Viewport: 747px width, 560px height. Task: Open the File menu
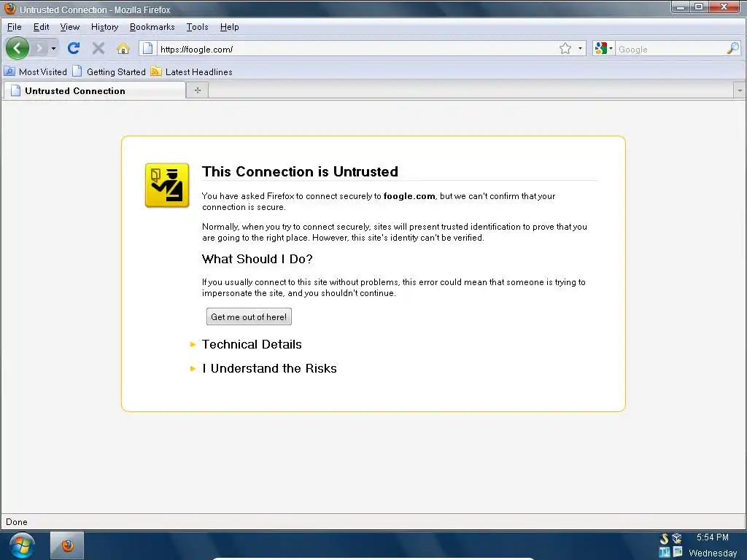(15, 27)
